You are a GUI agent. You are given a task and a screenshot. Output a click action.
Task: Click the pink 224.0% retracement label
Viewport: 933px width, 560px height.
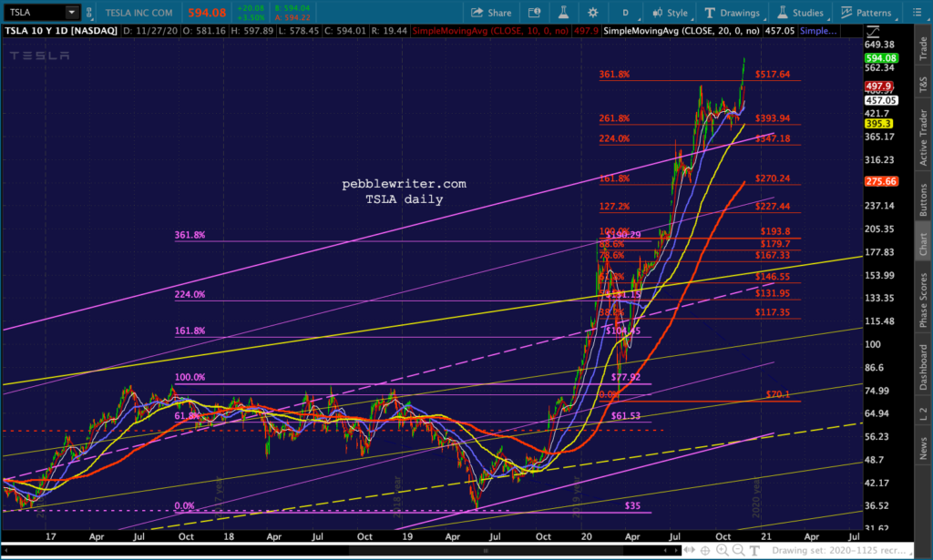coord(190,294)
